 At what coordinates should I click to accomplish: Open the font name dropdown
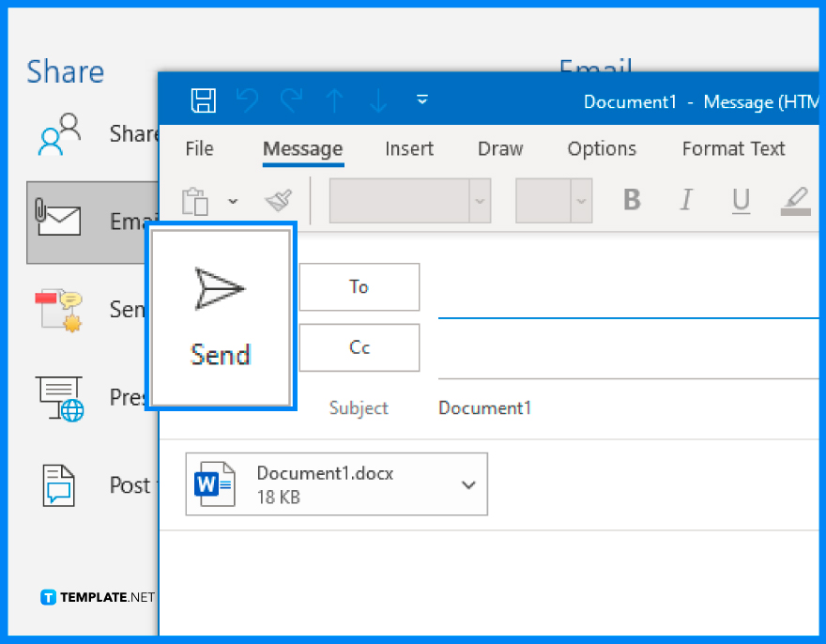tap(480, 201)
